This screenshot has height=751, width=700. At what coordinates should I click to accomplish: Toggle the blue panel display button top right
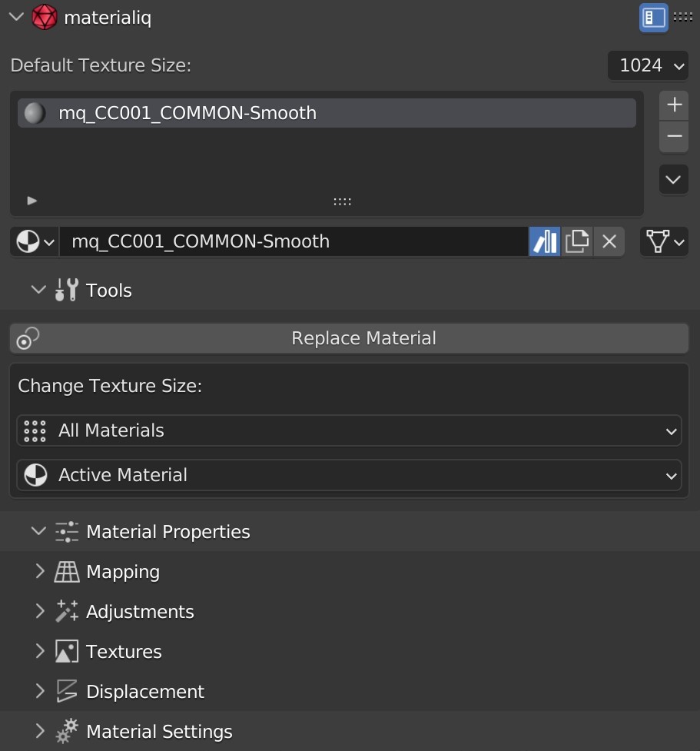653,17
